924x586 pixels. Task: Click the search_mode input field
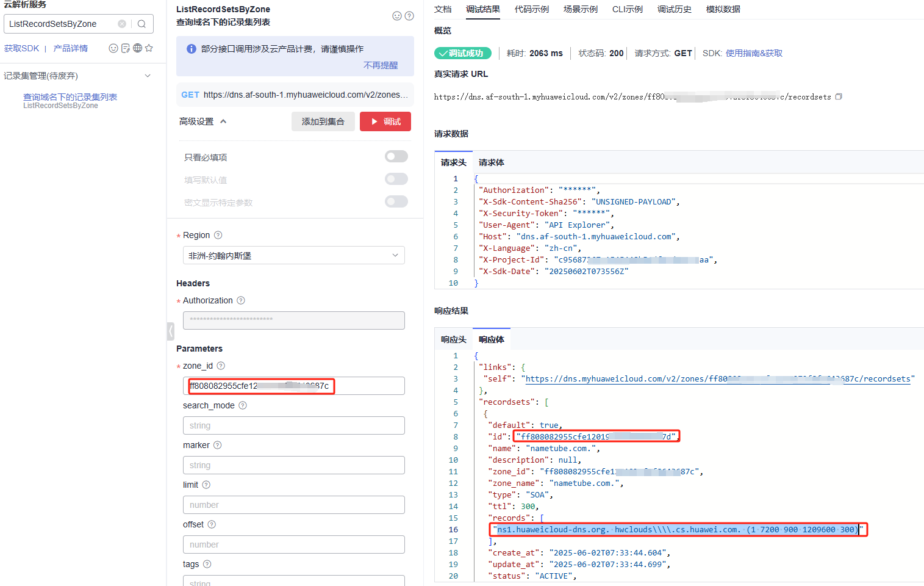click(293, 425)
